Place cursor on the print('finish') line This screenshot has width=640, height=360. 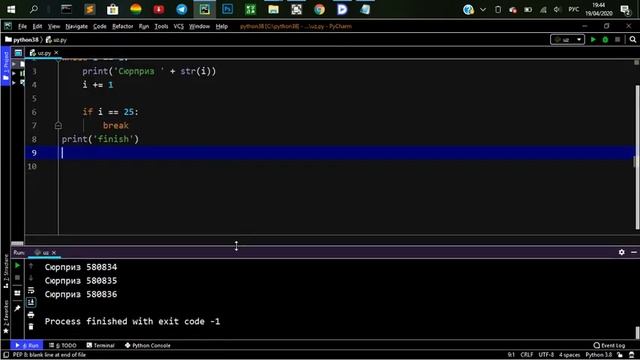pyautogui.click(x=100, y=139)
